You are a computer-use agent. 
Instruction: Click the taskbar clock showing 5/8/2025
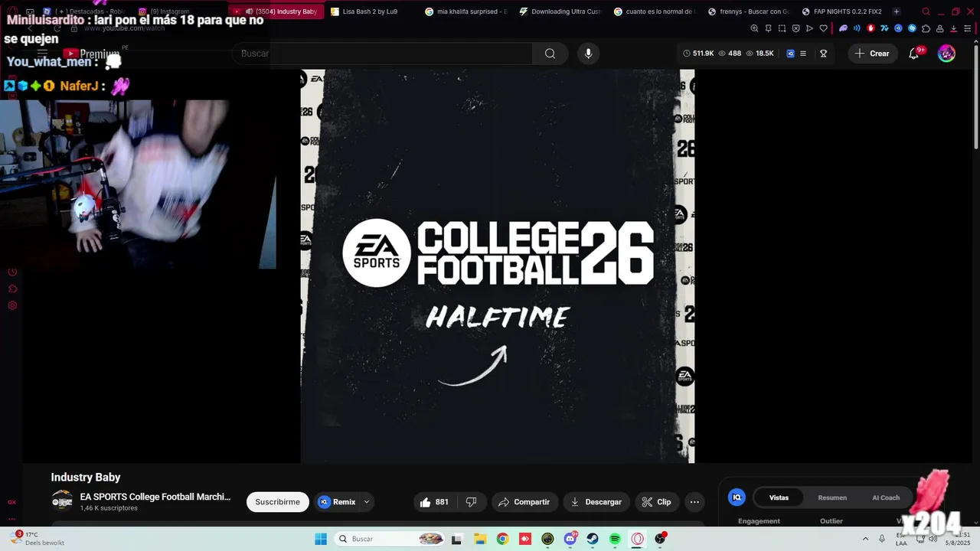click(958, 539)
